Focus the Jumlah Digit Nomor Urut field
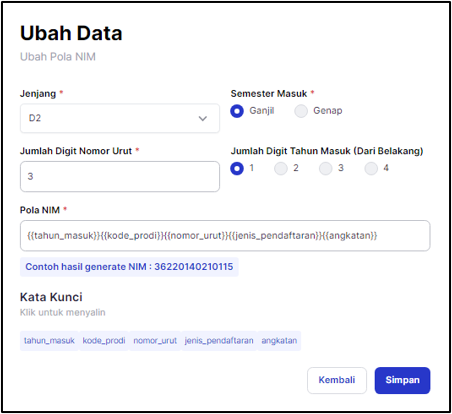 click(x=120, y=176)
